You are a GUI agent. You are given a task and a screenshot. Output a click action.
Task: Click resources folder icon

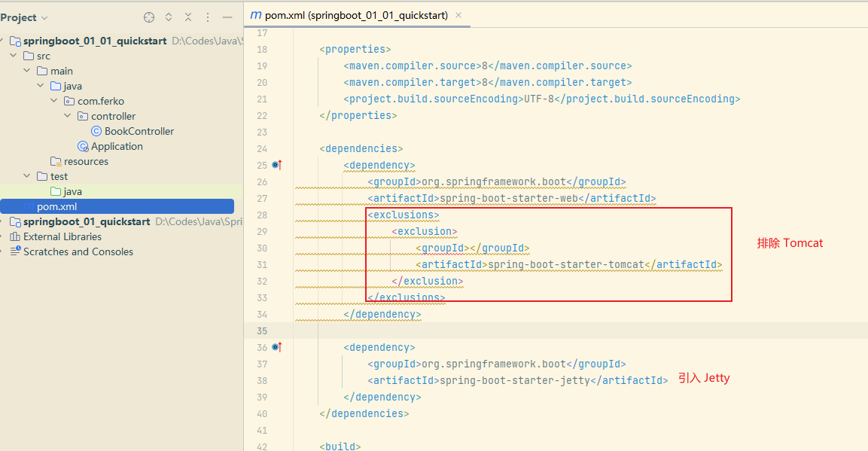coord(56,161)
